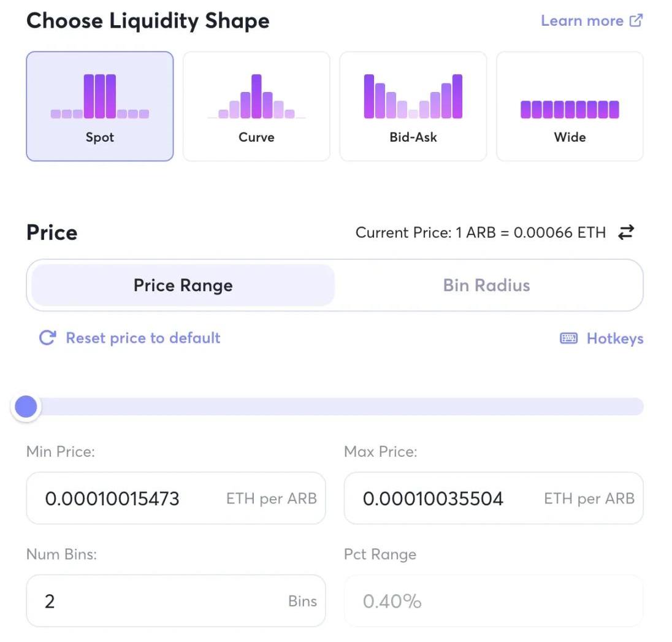Swap the current price token direction
The image size is (672, 642).
[625, 232]
